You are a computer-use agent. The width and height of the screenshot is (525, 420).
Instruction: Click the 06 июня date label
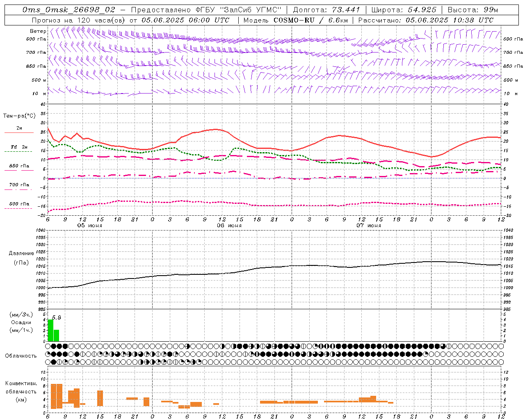coord(229,226)
